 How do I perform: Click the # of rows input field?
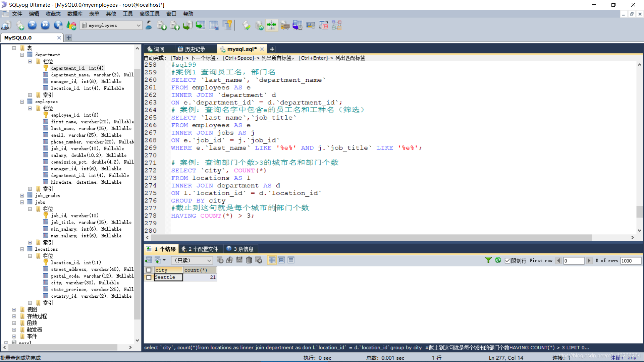coord(631,261)
